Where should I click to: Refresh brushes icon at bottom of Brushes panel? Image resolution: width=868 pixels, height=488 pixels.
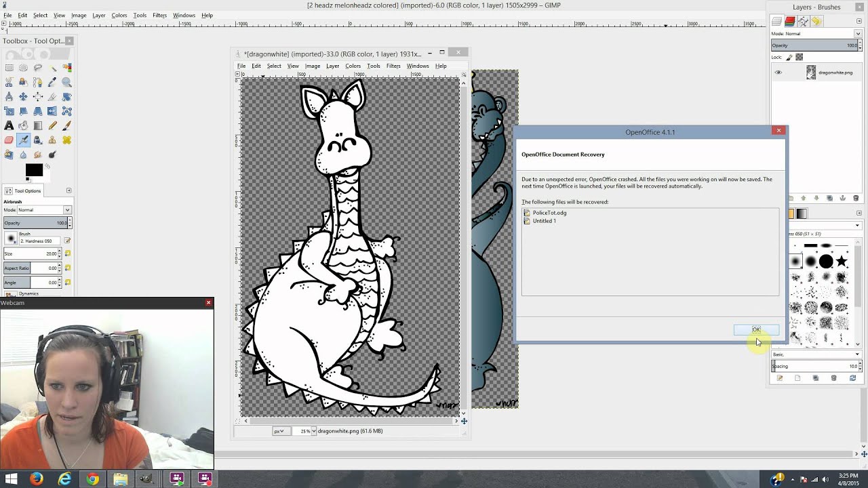(x=852, y=378)
